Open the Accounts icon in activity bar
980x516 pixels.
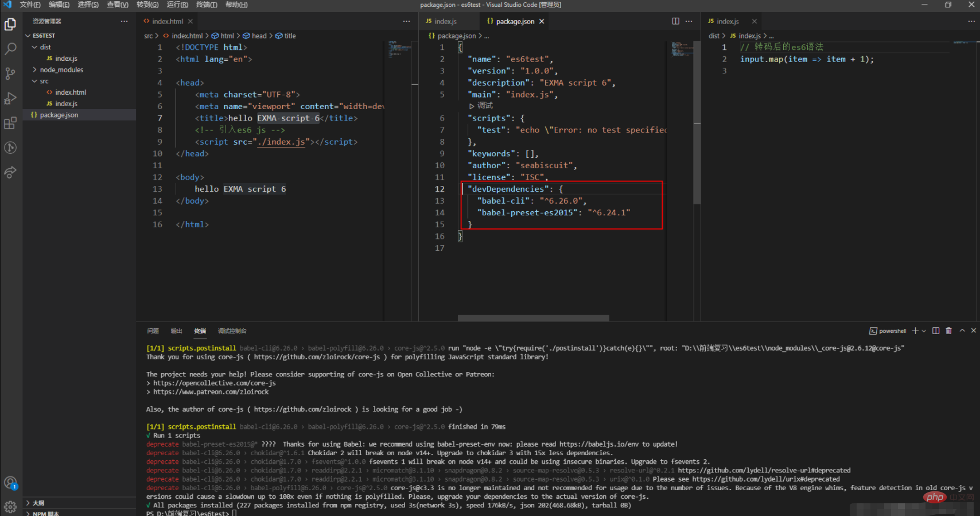tap(10, 483)
